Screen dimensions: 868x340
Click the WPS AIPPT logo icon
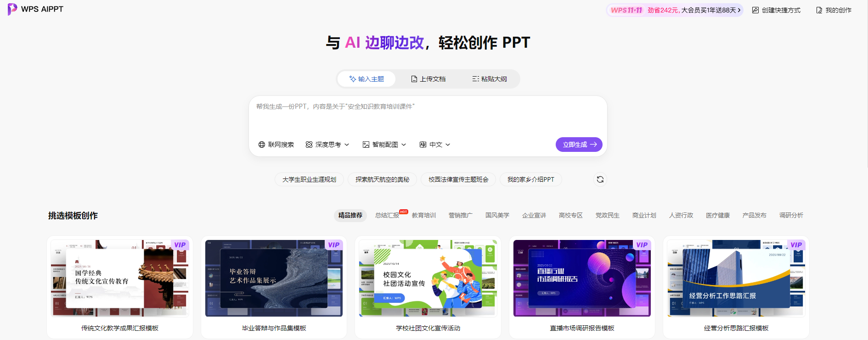point(12,9)
